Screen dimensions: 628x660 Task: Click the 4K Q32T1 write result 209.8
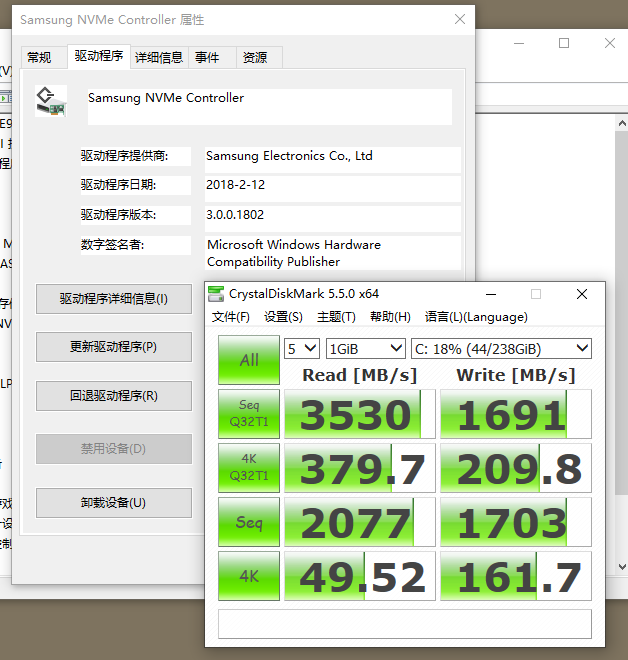point(516,468)
